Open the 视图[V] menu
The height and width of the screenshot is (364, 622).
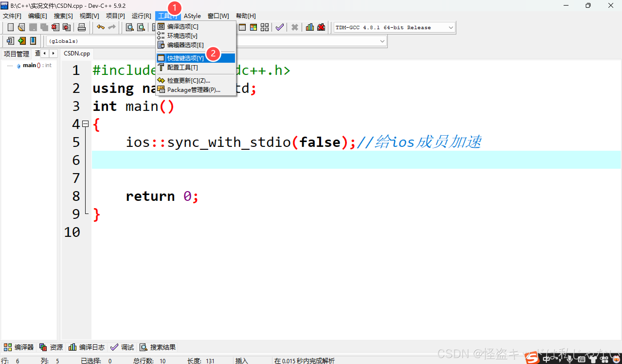point(89,16)
